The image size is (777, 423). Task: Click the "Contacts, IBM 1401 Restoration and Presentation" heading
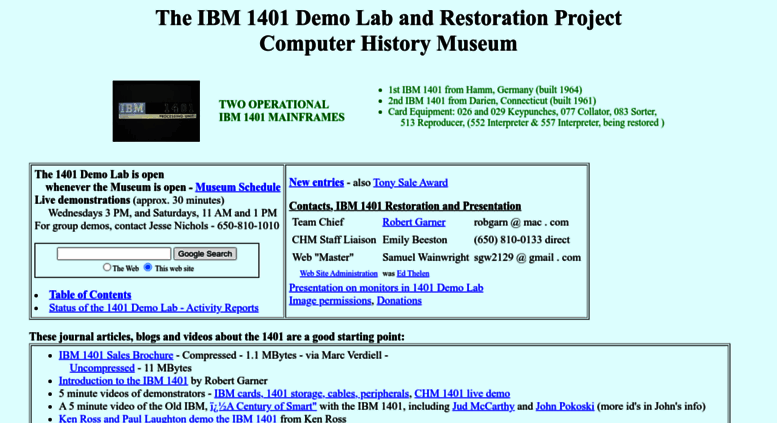coord(405,206)
